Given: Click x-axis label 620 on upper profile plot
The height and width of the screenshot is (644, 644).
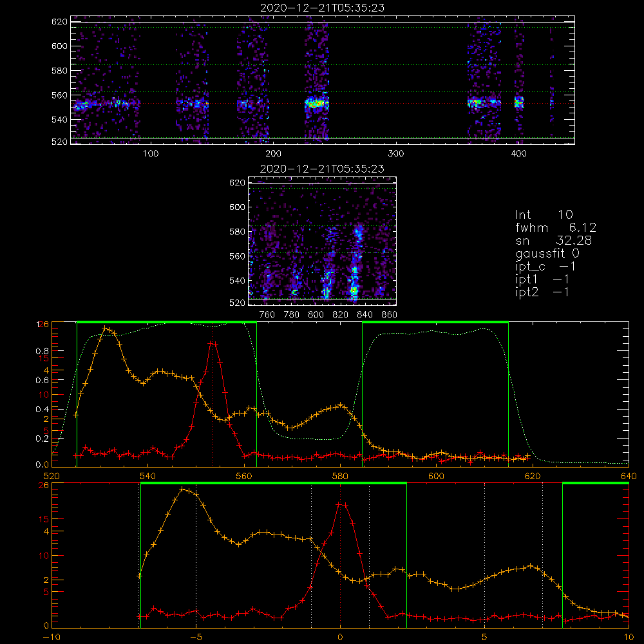Looking at the screenshot, I should click(533, 477).
